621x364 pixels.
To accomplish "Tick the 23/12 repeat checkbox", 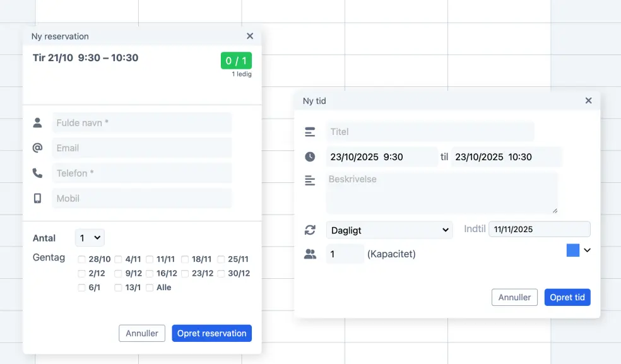I will click(x=185, y=274).
